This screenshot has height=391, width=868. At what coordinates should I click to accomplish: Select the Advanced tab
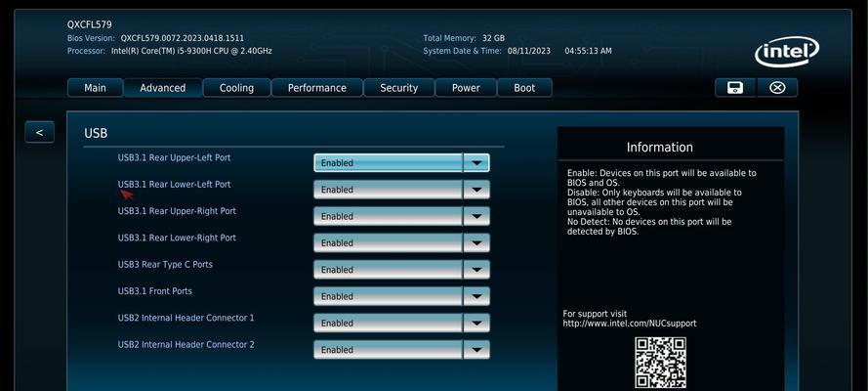[163, 88]
